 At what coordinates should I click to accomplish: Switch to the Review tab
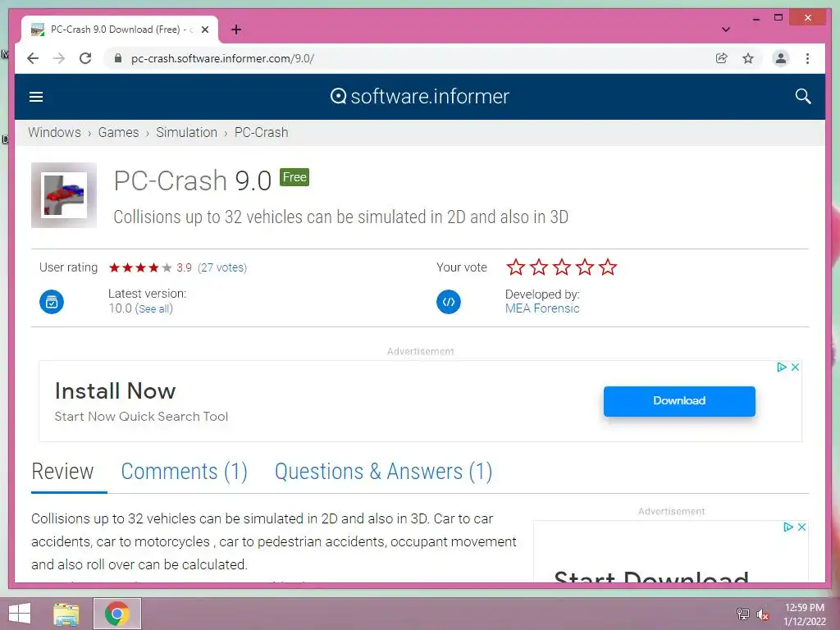coord(62,472)
